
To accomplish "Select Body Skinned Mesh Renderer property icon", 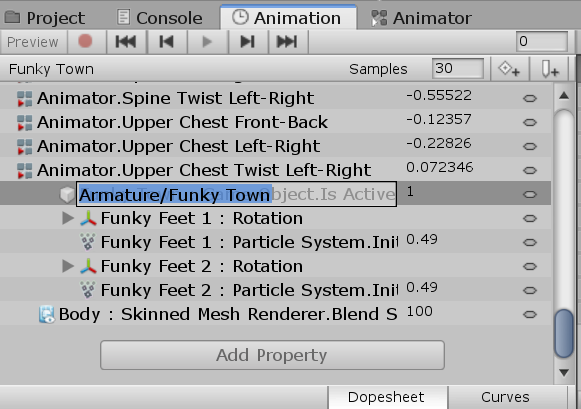I will (47, 314).
